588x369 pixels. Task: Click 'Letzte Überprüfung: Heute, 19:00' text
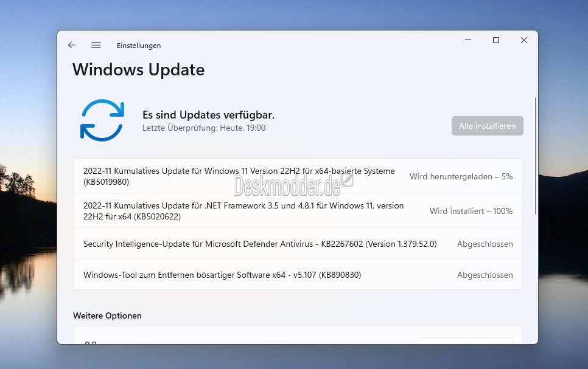pos(204,128)
